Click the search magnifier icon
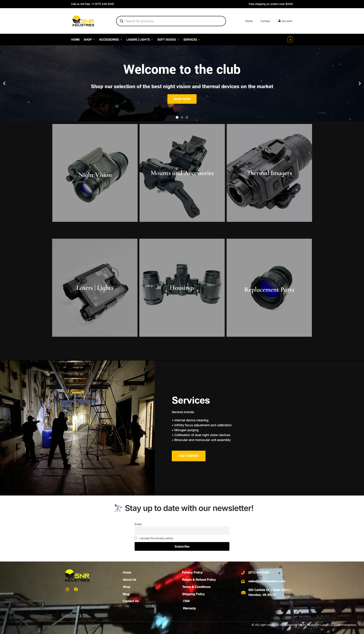 coord(122,21)
